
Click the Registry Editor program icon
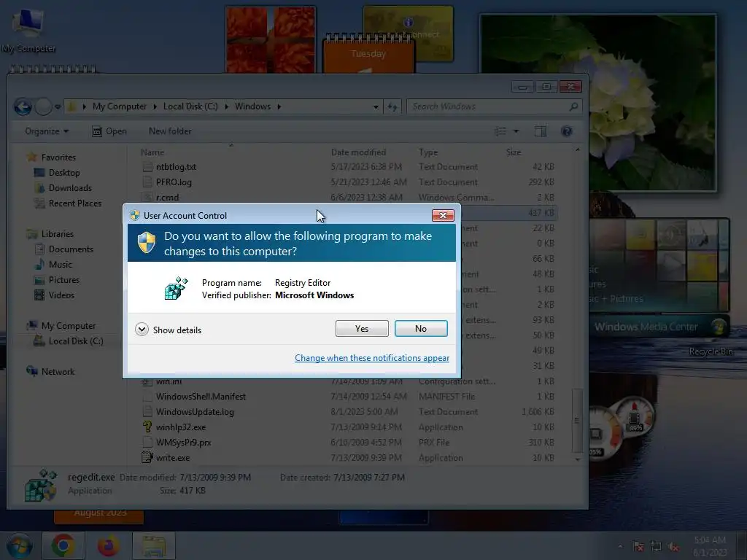176,289
